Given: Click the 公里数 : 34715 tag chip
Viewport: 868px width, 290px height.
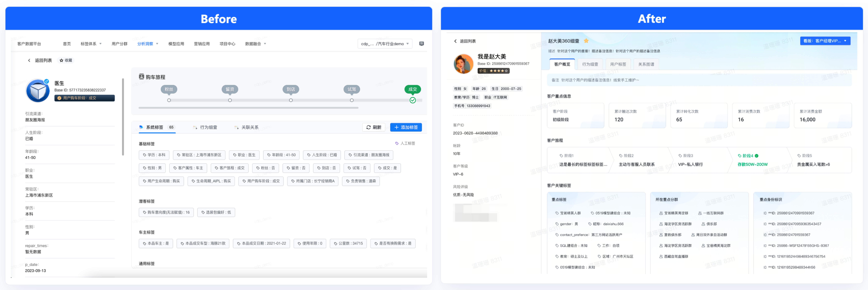Looking at the screenshot, I should [x=348, y=243].
